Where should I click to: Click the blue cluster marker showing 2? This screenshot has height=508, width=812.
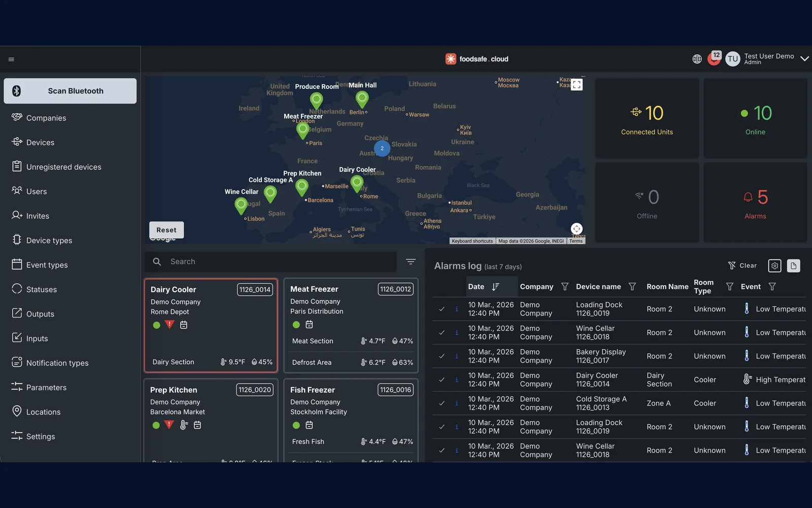tap(382, 148)
